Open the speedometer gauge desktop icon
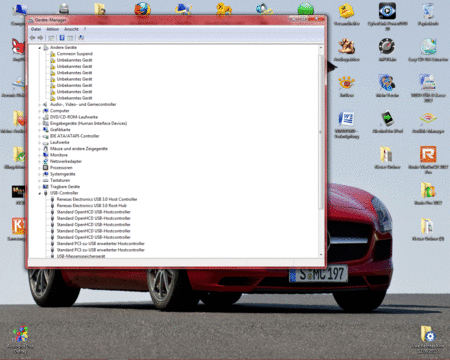The height and width of the screenshot is (360, 450). pos(387,47)
